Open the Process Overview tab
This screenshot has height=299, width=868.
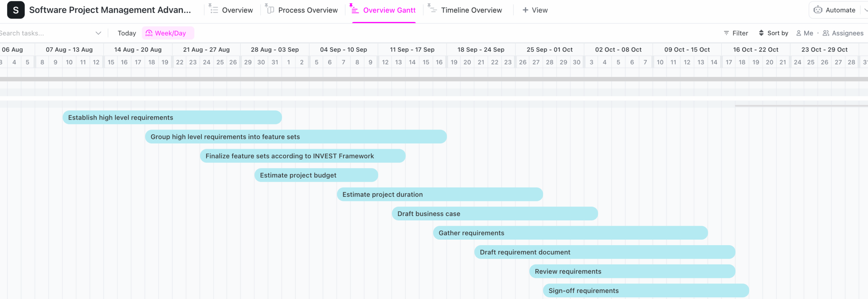(x=308, y=10)
